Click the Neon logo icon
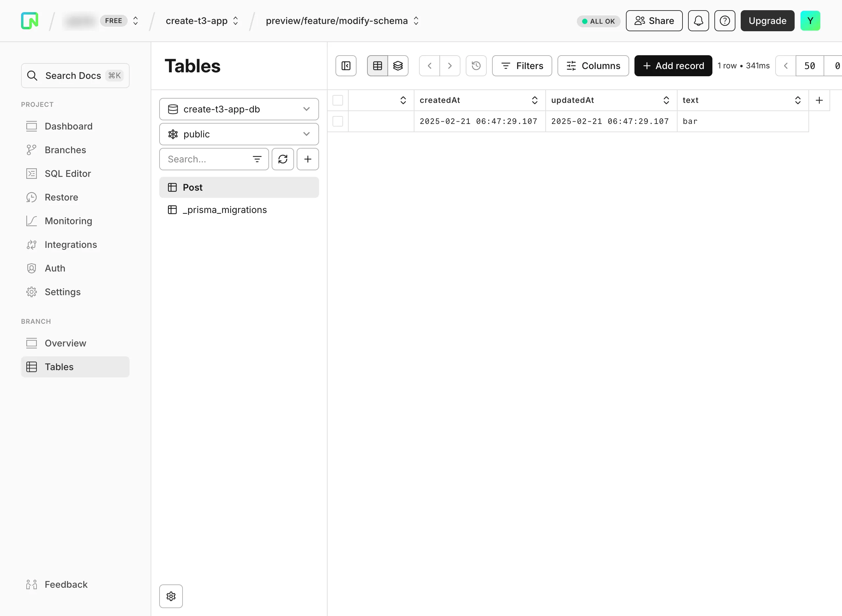 click(x=30, y=20)
